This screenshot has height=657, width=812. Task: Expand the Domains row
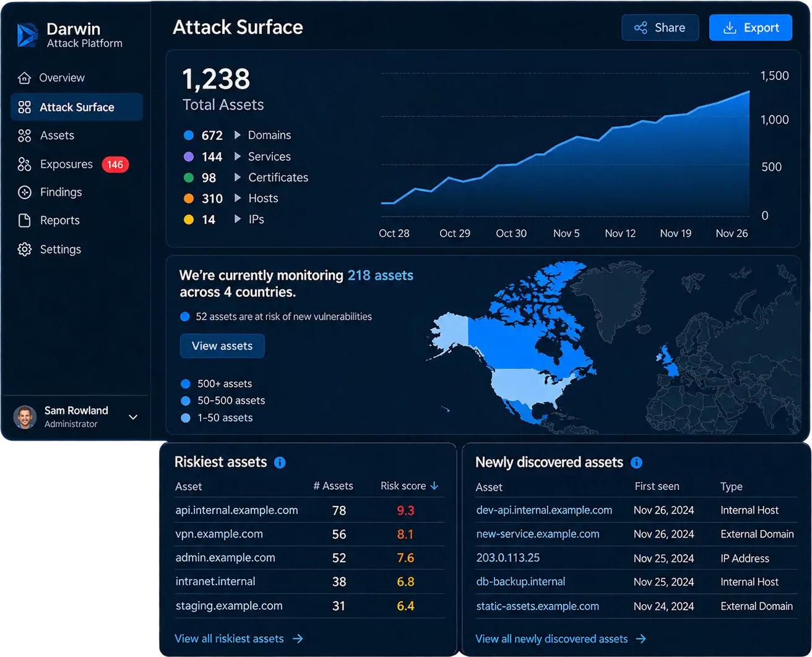(x=238, y=135)
